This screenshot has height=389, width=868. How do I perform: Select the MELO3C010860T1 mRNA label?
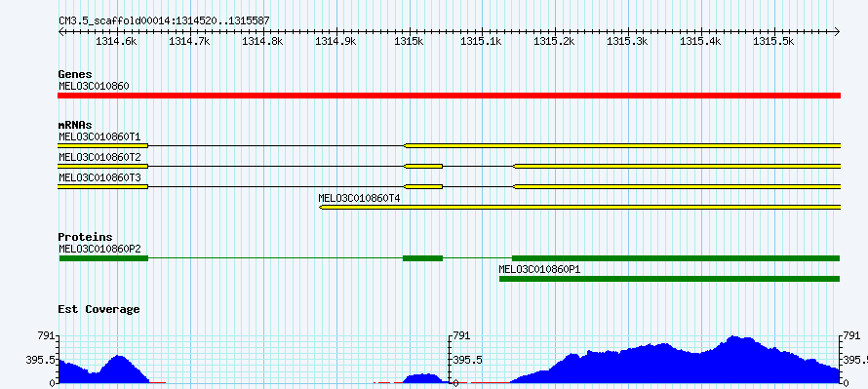[99, 136]
